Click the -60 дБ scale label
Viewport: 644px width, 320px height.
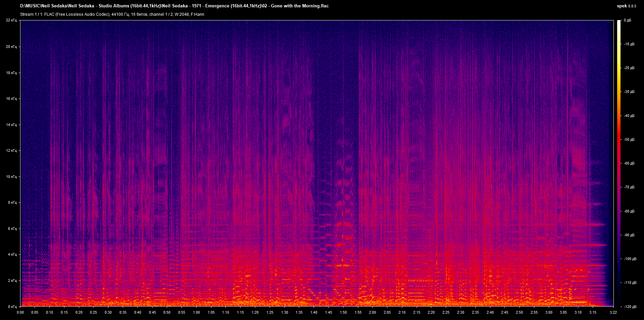click(x=629, y=164)
